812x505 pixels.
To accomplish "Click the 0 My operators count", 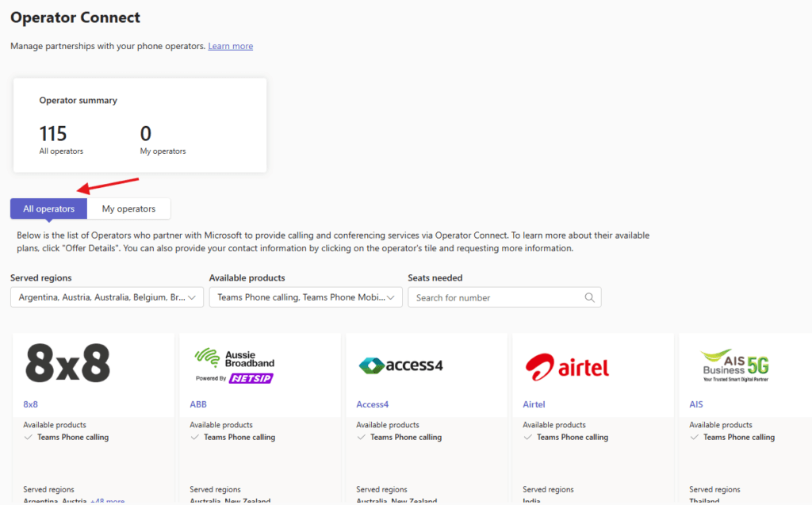I will (x=145, y=134).
